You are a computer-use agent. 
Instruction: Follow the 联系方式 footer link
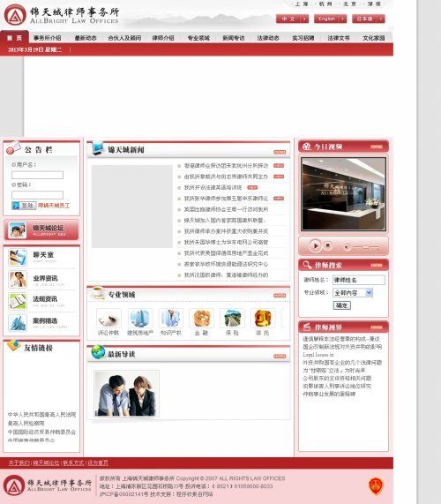click(x=73, y=463)
